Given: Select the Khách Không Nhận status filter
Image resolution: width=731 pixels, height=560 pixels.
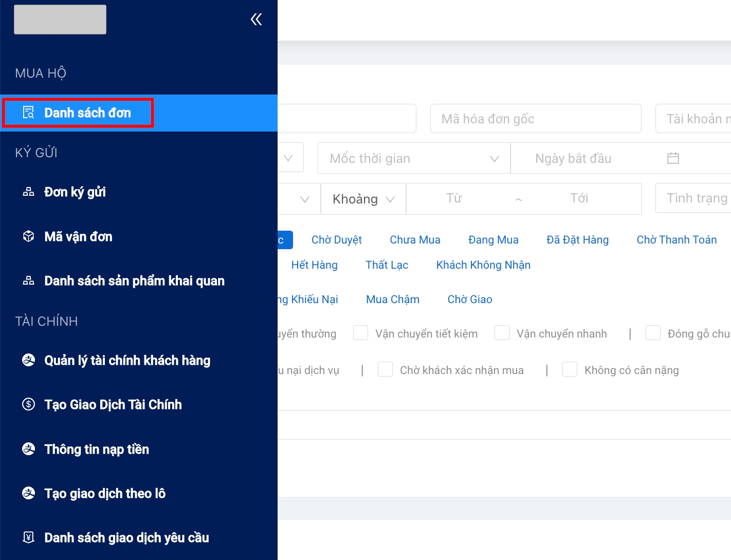Looking at the screenshot, I should tap(483, 265).
